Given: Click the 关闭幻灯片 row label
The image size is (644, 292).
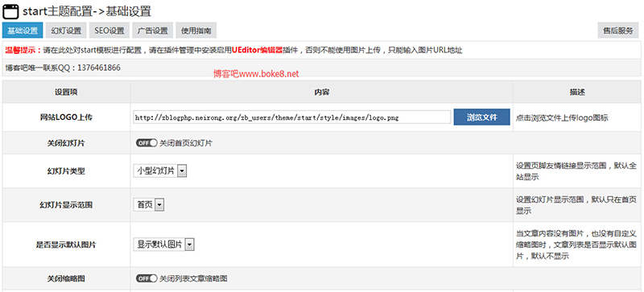Looking at the screenshot, I should pyautogui.click(x=66, y=143).
